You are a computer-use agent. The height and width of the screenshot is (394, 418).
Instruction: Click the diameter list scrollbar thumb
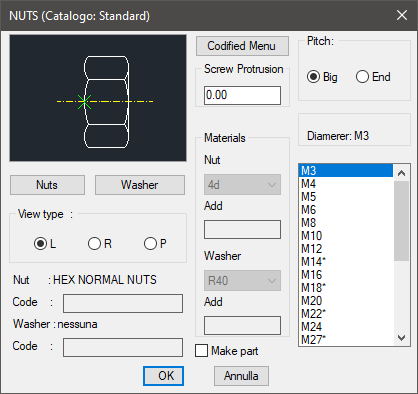(x=402, y=221)
